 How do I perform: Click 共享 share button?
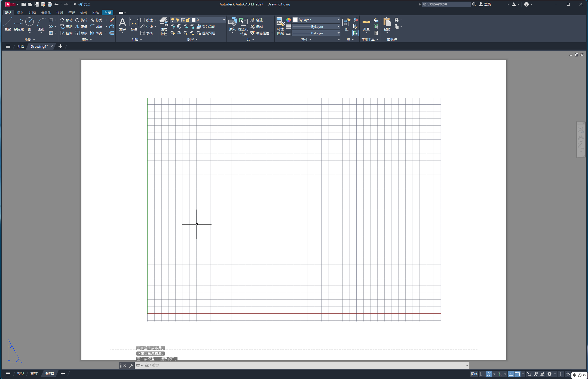[x=84, y=4]
